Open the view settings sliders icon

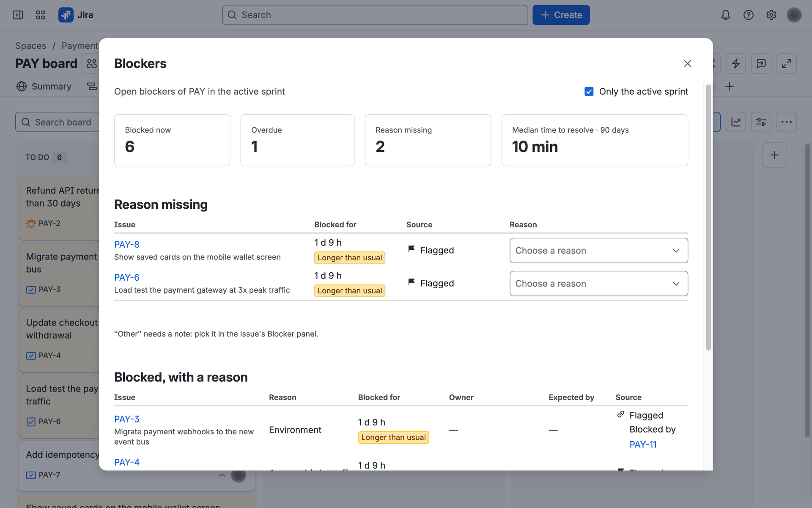coord(761,122)
